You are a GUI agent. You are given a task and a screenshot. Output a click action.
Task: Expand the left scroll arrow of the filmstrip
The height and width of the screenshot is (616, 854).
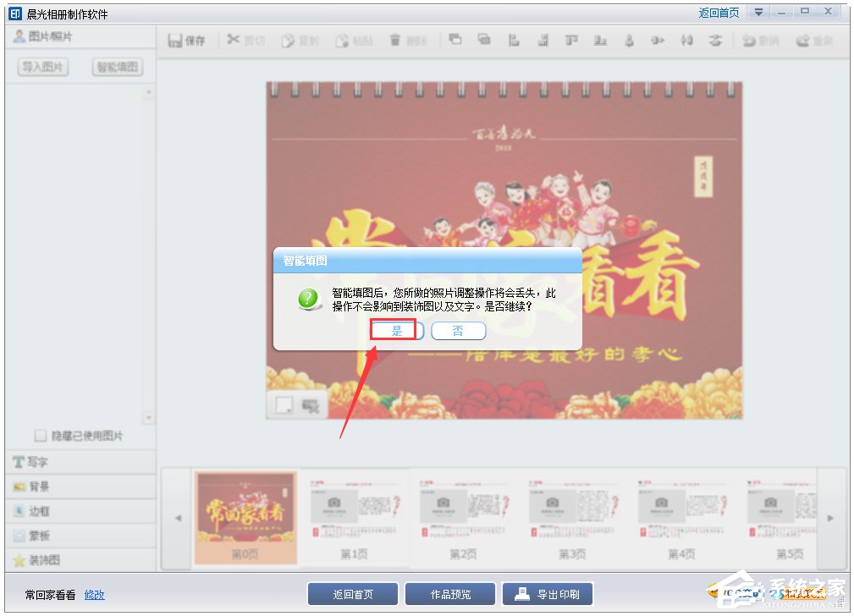click(x=178, y=518)
